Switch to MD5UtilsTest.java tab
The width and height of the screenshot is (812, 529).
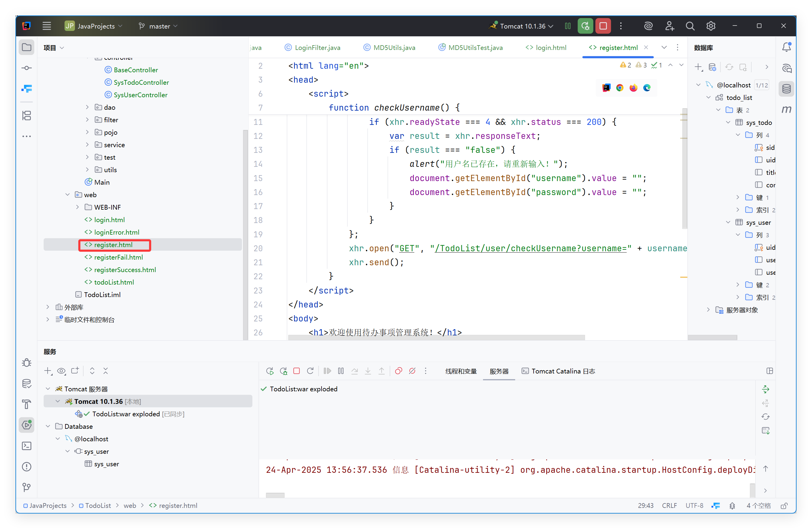[471, 47]
